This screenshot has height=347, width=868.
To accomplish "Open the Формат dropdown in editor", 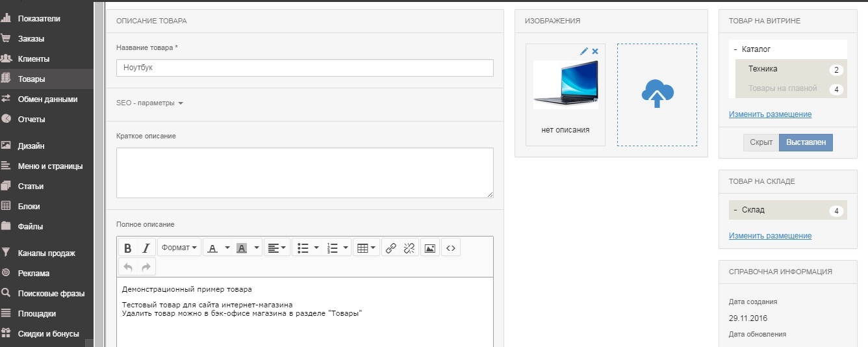I will point(179,248).
